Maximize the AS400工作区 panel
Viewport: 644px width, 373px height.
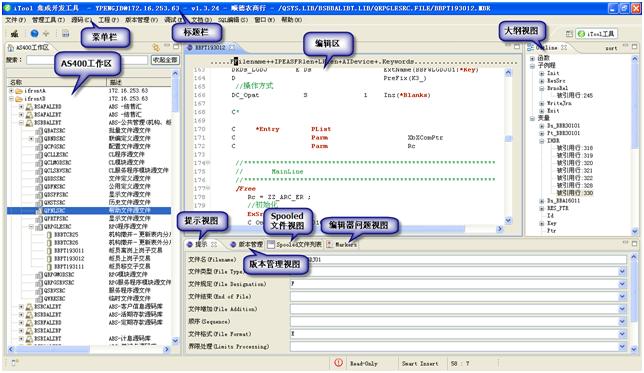coord(176,46)
